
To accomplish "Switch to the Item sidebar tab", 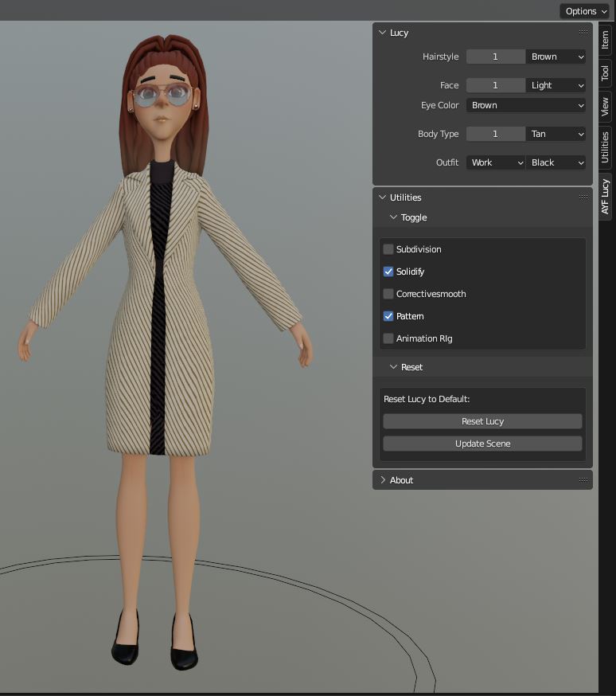I will click(606, 41).
